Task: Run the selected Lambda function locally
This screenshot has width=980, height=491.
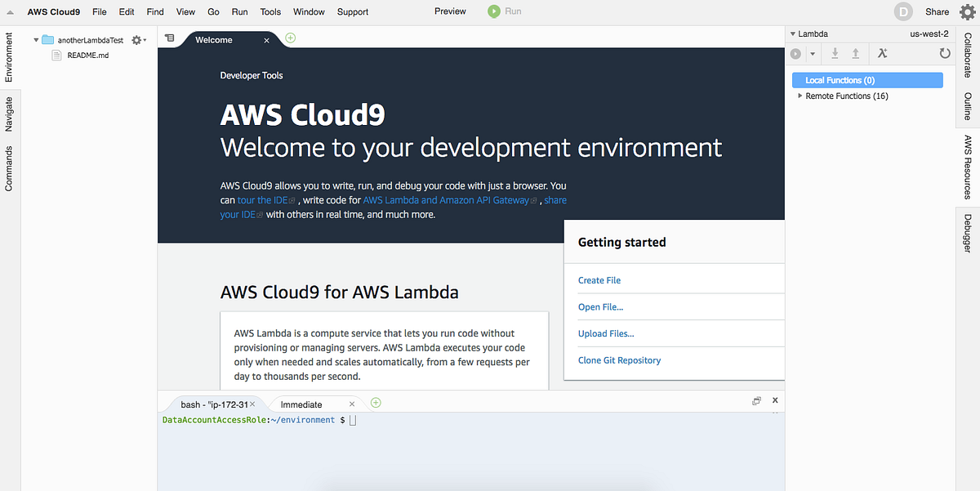Action: click(x=795, y=53)
